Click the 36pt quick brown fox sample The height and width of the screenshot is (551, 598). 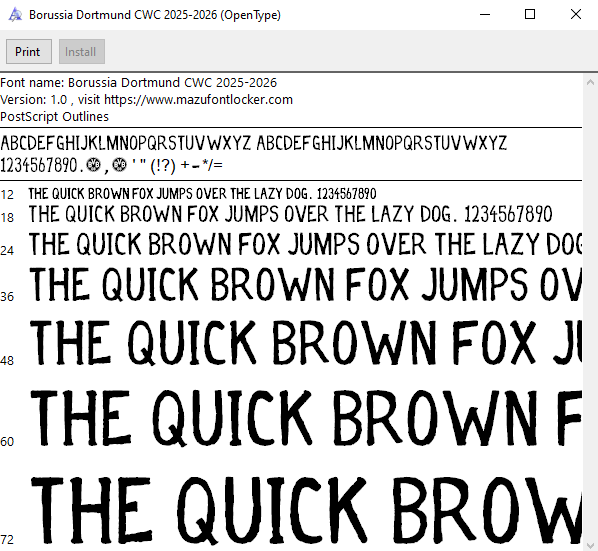point(306,284)
